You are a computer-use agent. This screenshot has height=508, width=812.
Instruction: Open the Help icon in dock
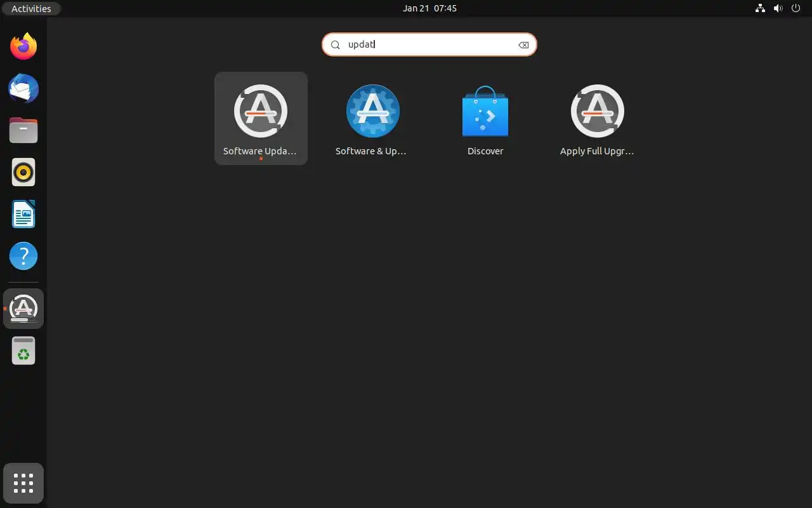coord(23,256)
